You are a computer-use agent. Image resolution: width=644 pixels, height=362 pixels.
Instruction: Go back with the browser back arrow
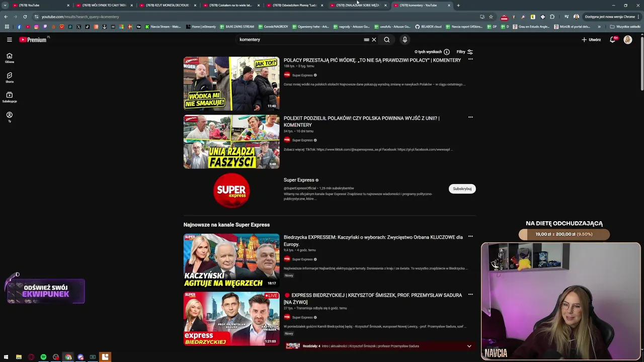point(6,17)
